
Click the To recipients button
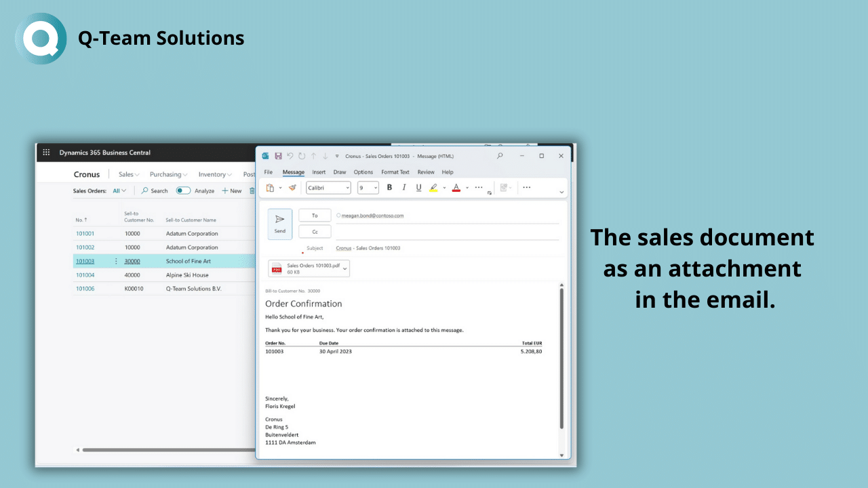pyautogui.click(x=315, y=216)
